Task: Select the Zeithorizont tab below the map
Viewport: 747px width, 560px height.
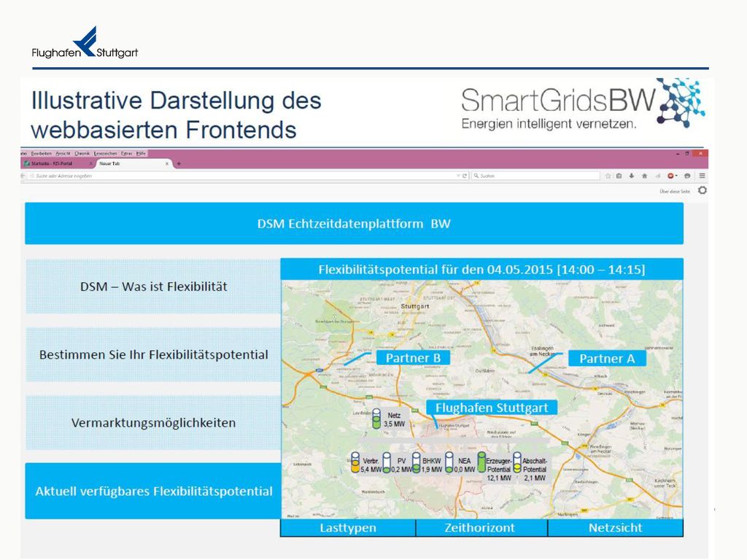Action: (481, 528)
